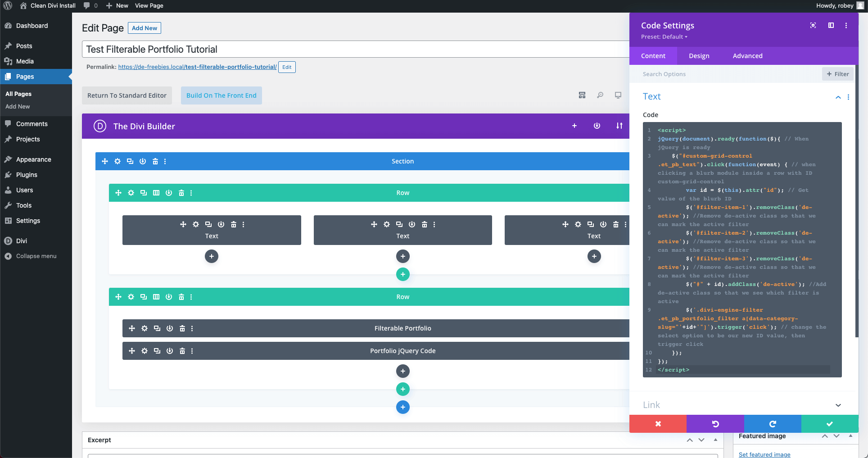Snap Code Settings modal to sidebar
868x458 pixels.
831,25
